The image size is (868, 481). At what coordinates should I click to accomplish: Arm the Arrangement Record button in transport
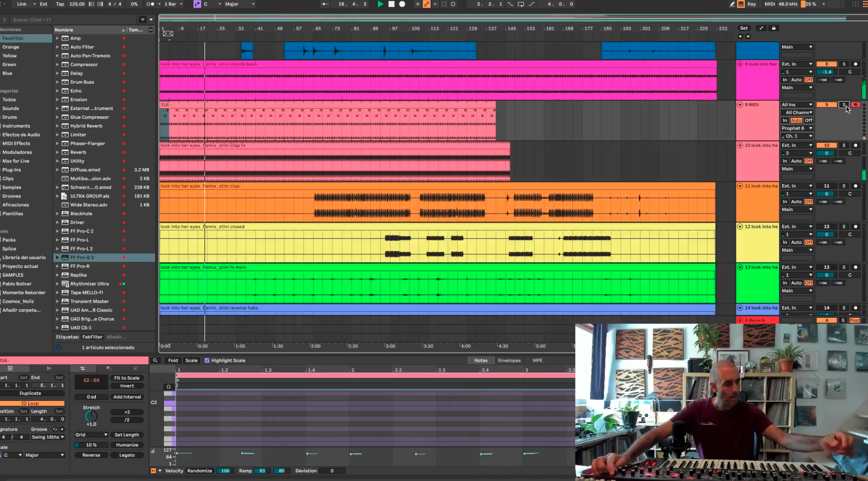tap(402, 4)
